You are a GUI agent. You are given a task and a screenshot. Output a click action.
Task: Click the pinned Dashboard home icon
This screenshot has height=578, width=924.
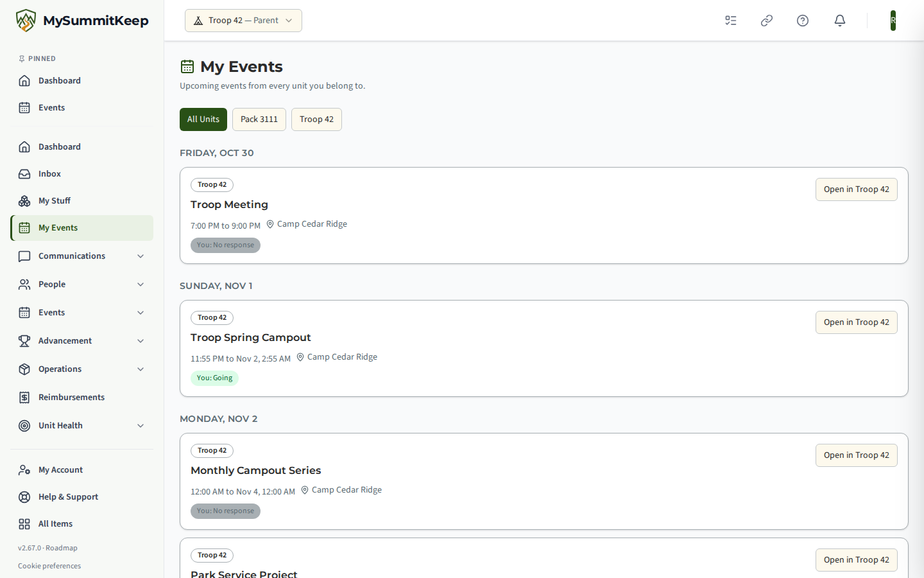(24, 81)
